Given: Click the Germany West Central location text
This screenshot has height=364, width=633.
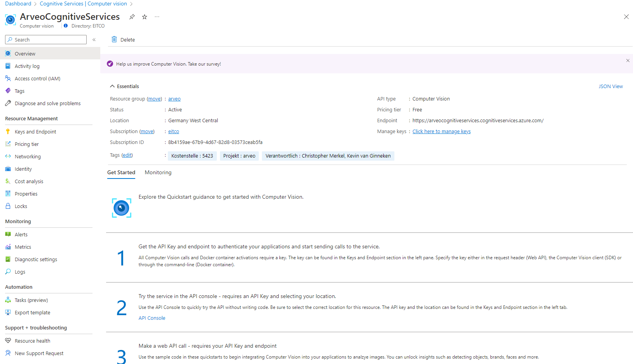Looking at the screenshot, I should coord(193,121).
